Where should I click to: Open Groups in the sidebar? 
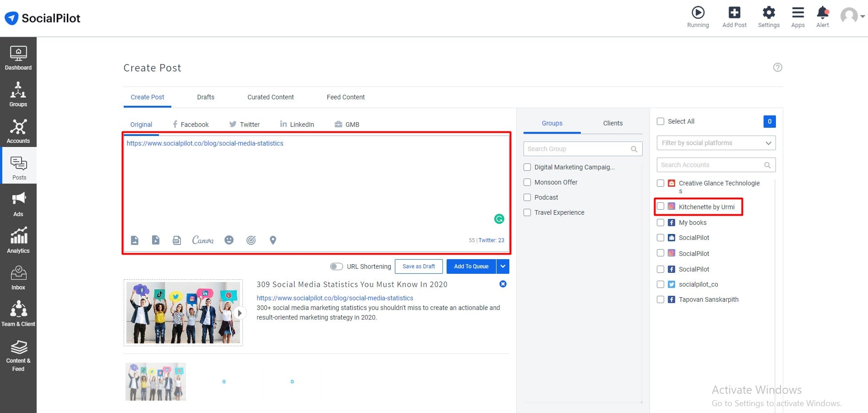click(18, 95)
